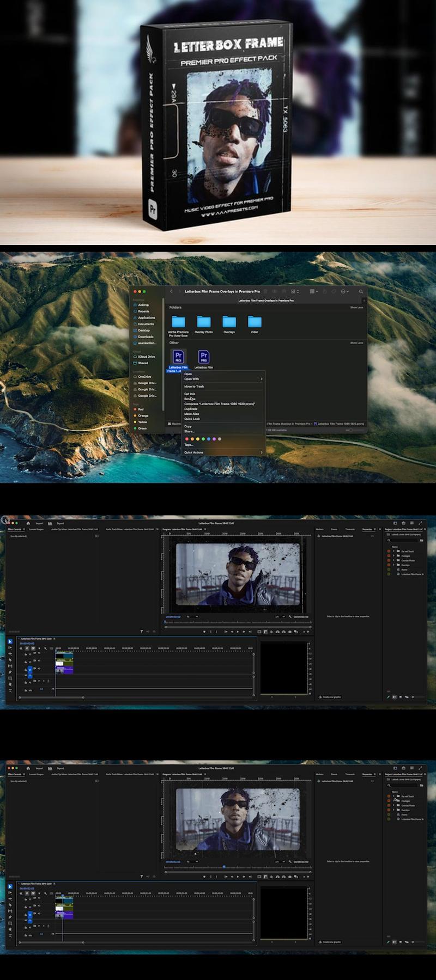Choose Track Select tool in lower Premiere window
436x980 pixels.
tap(10, 892)
